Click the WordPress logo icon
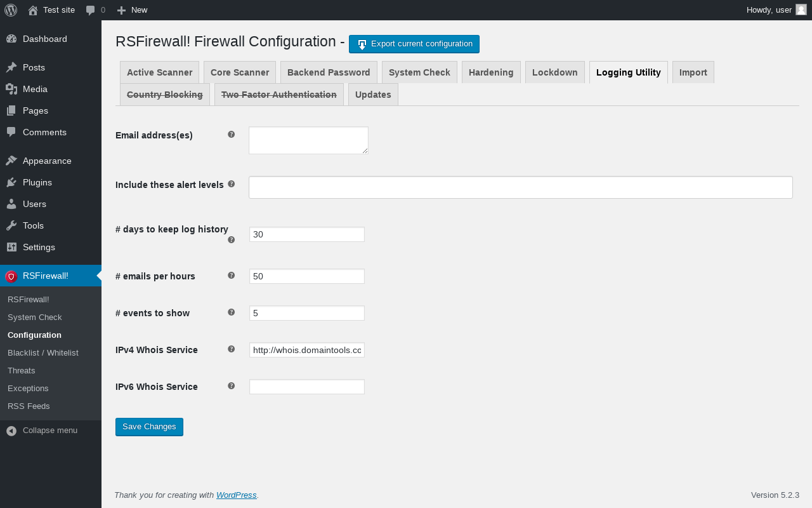 point(11,10)
